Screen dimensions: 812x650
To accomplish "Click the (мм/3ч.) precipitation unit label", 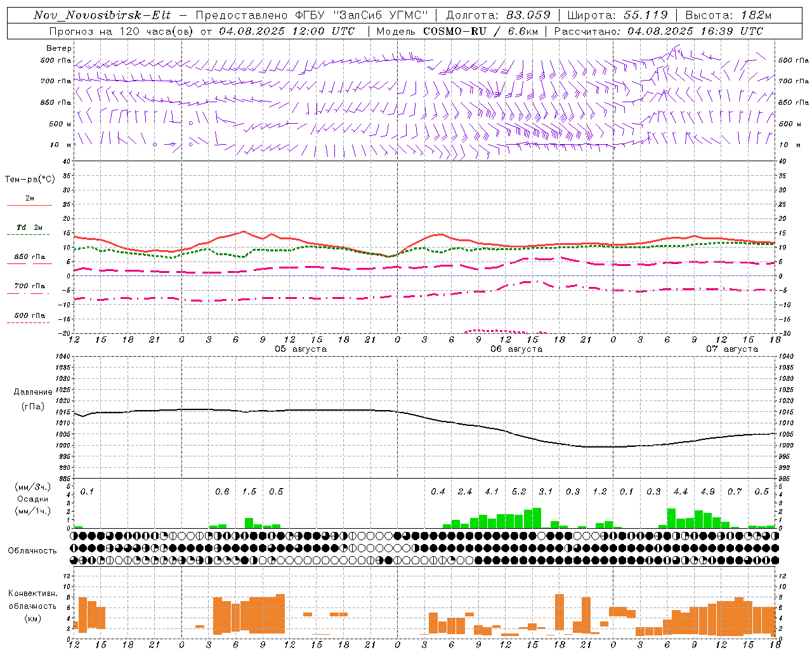I will point(33,487).
